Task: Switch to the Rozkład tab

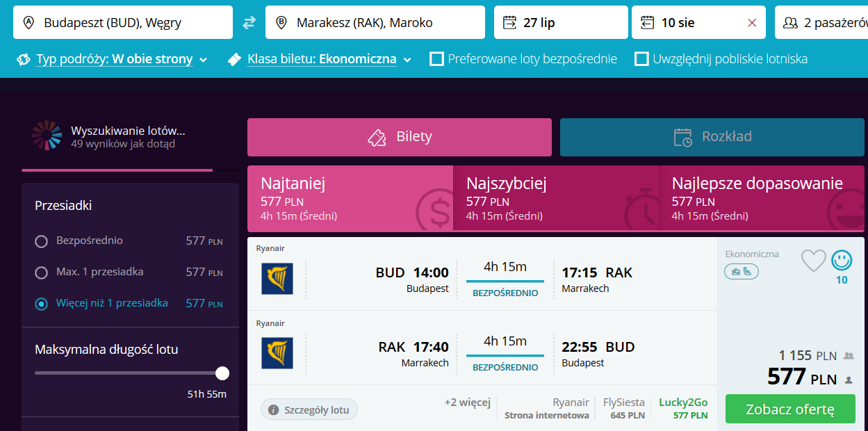Action: [x=712, y=137]
